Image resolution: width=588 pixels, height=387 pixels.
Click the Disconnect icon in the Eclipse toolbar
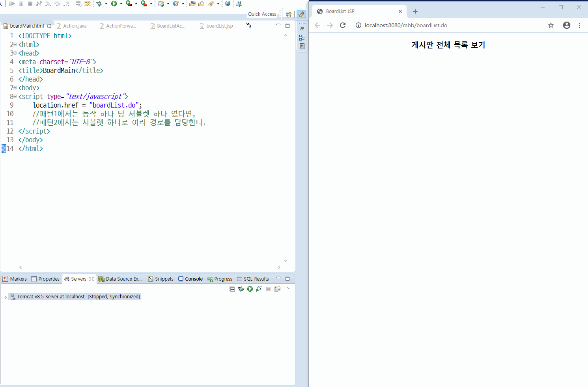pyautogui.click(x=39, y=4)
